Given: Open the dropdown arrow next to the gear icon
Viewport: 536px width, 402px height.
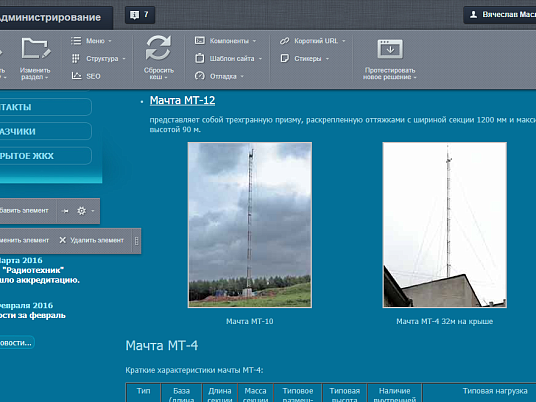Looking at the screenshot, I should pyautogui.click(x=93, y=211).
